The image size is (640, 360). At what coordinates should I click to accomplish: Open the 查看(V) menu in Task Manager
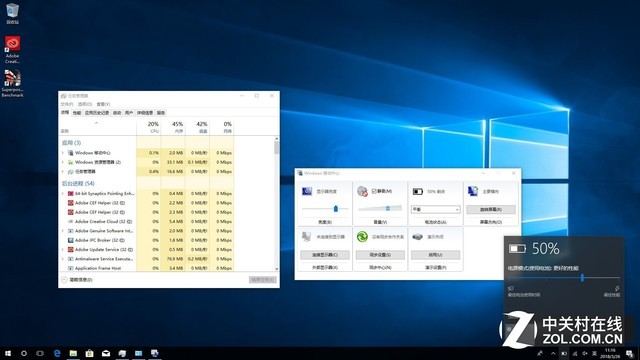pyautogui.click(x=103, y=104)
